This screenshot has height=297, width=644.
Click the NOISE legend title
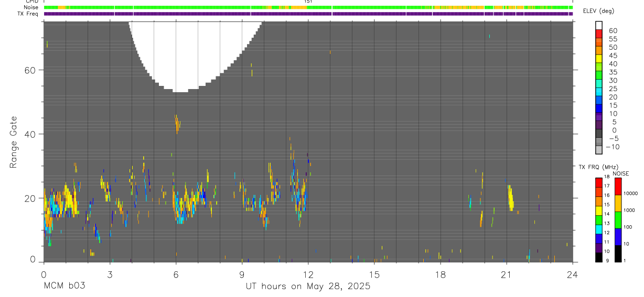620,173
